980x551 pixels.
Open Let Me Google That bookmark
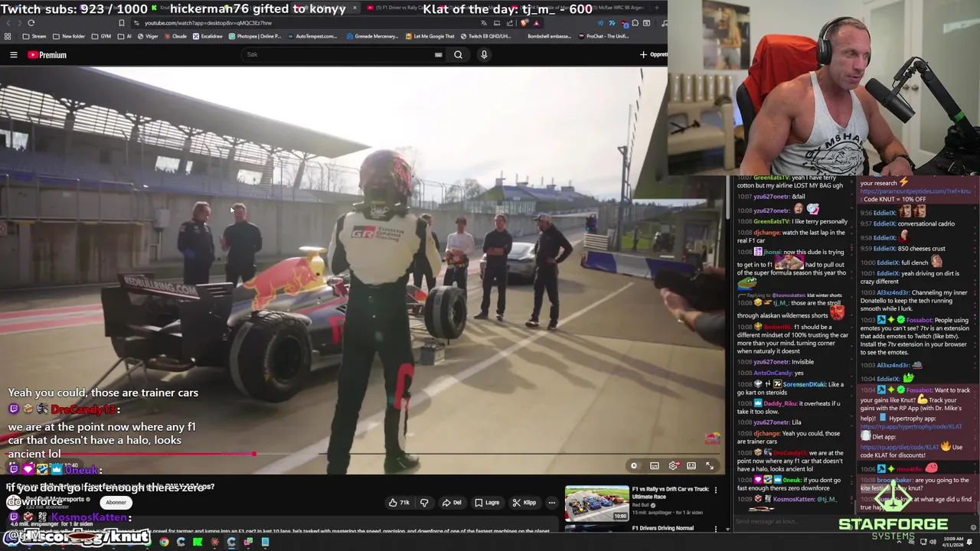(x=430, y=36)
